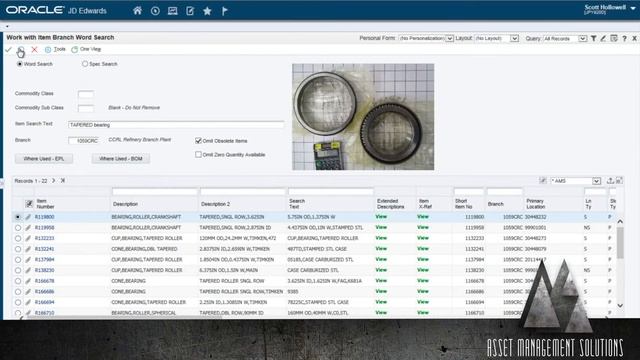Open the Watchlists chart icon
The width and height of the screenshot is (640, 360).
[173, 11]
